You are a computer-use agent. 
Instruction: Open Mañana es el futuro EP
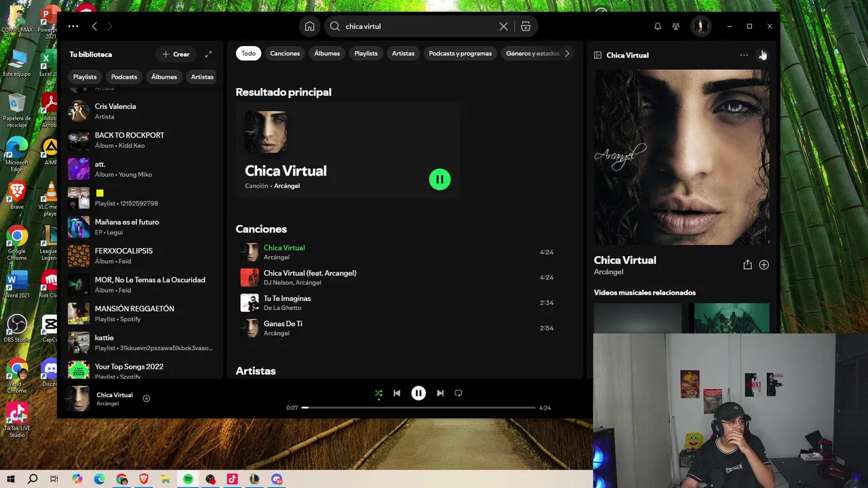(x=142, y=227)
